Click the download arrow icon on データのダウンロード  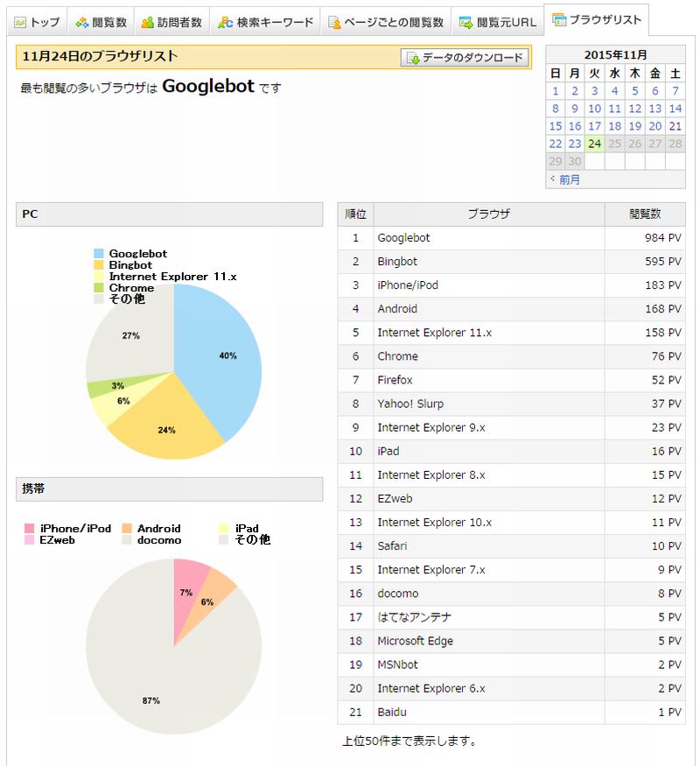pyautogui.click(x=413, y=58)
